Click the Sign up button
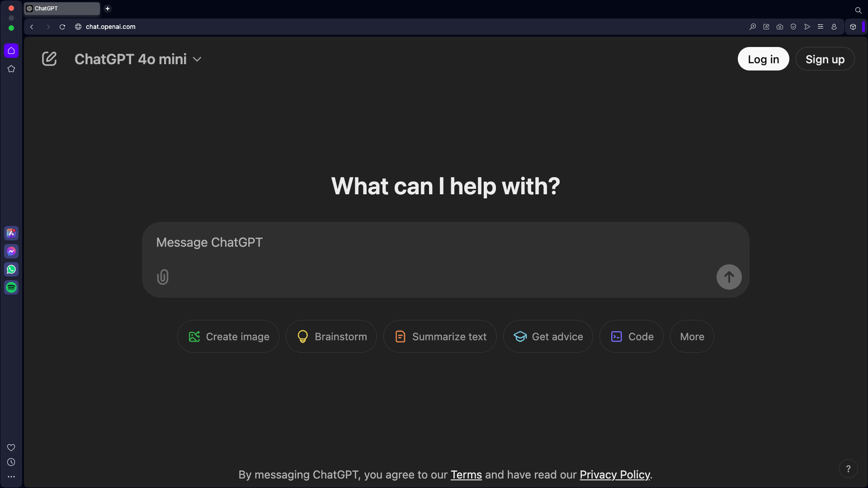This screenshot has height=488, width=868. coord(825,59)
